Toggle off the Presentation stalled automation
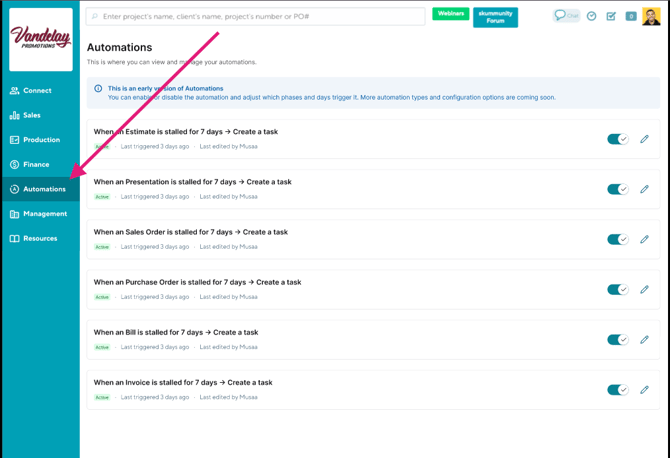Viewport: 670px width, 458px height. pos(618,189)
